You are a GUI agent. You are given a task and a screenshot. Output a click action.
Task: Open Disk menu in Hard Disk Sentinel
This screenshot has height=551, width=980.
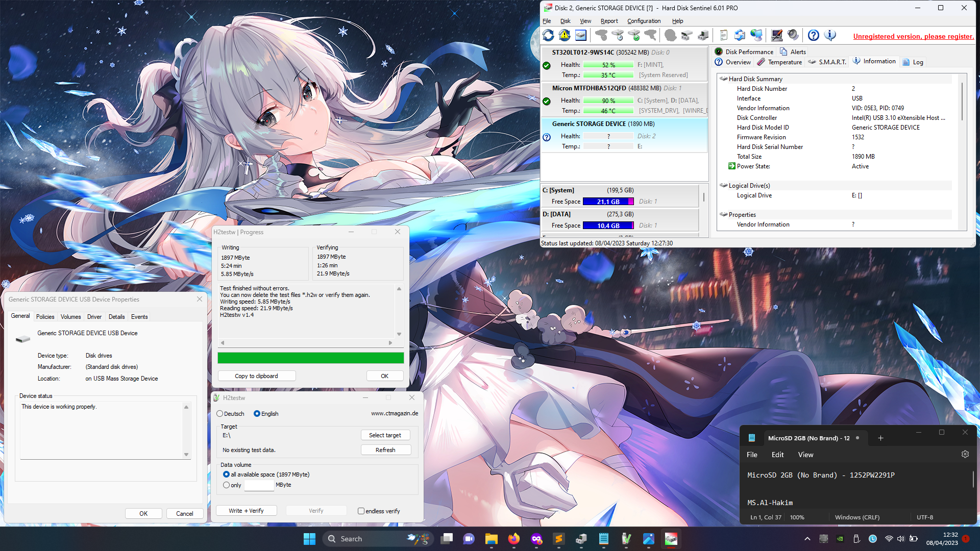click(565, 21)
